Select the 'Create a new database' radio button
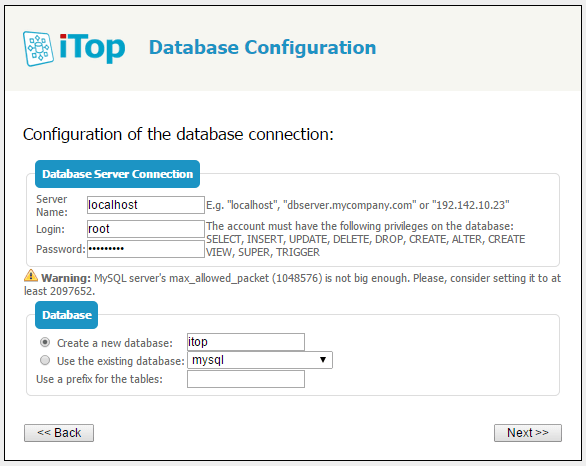 coord(45,342)
